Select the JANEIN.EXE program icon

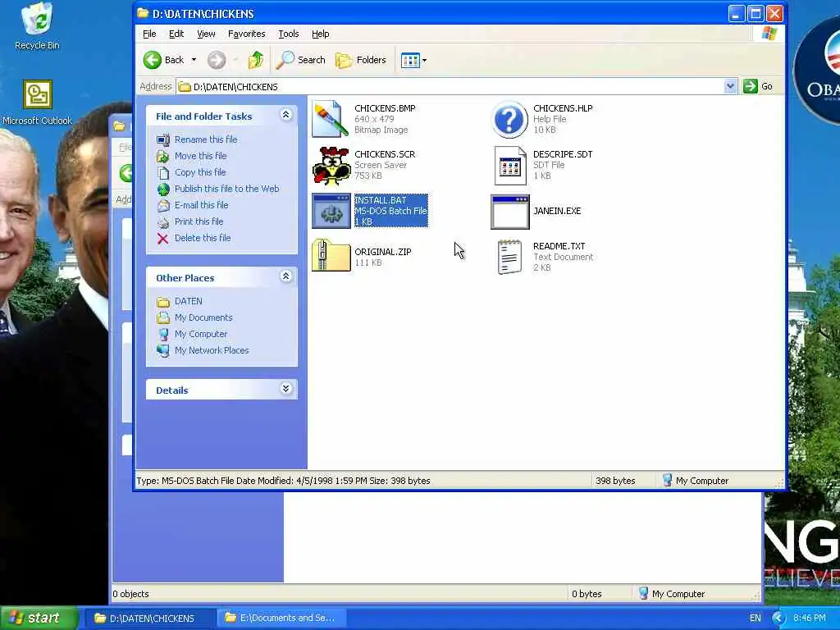tap(509, 212)
